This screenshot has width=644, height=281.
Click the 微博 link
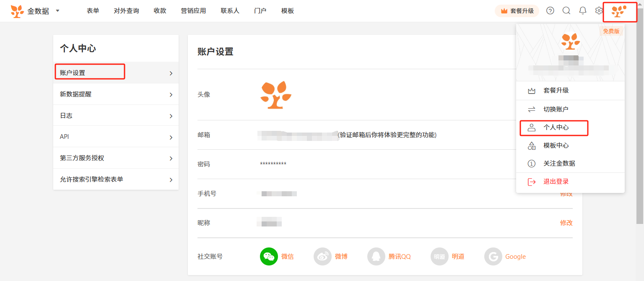pyautogui.click(x=341, y=256)
